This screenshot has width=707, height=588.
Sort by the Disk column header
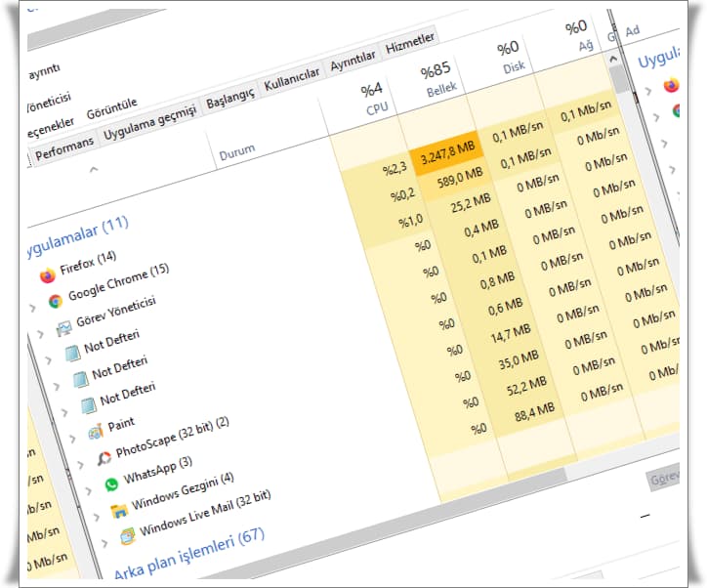click(x=511, y=58)
